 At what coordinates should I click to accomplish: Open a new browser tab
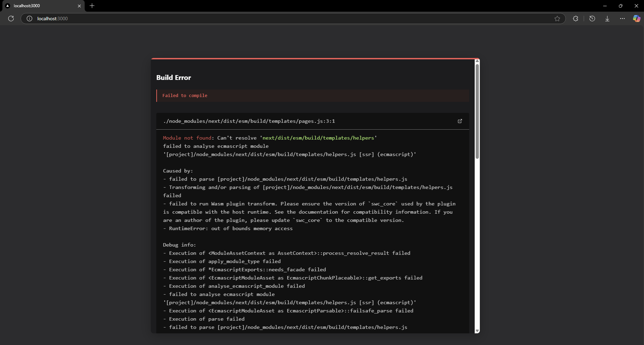(x=92, y=6)
